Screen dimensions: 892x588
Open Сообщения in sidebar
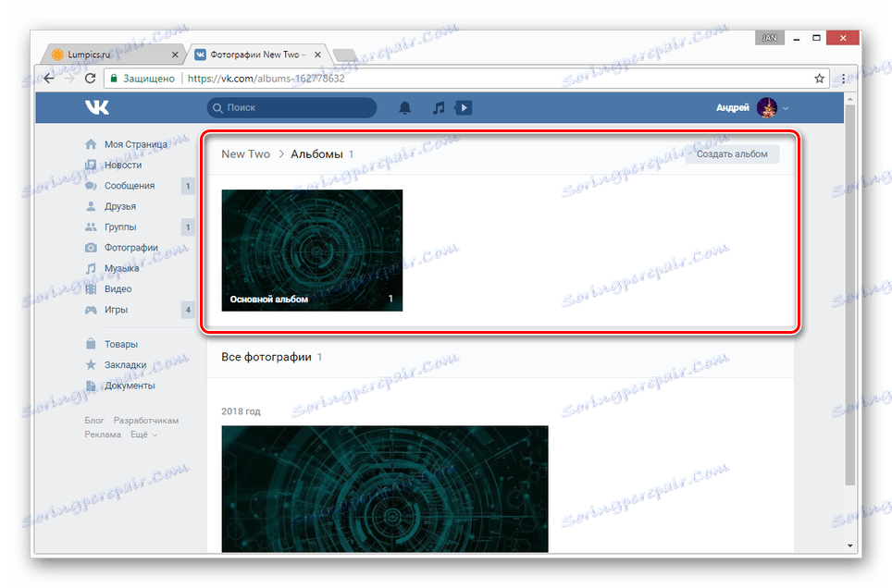(130, 186)
